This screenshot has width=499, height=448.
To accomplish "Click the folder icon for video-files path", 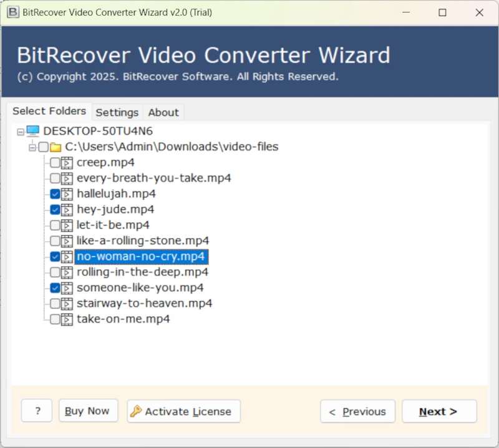I will [56, 147].
